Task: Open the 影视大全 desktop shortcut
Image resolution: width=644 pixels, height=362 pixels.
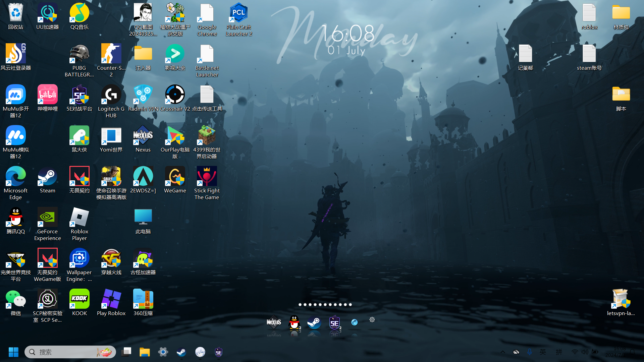Action: [175, 57]
